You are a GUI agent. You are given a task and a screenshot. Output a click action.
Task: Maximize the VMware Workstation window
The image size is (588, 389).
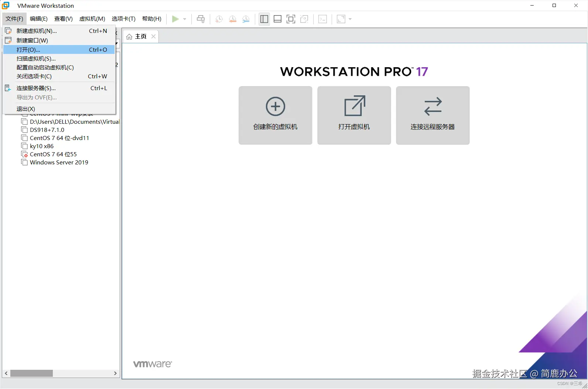554,6
